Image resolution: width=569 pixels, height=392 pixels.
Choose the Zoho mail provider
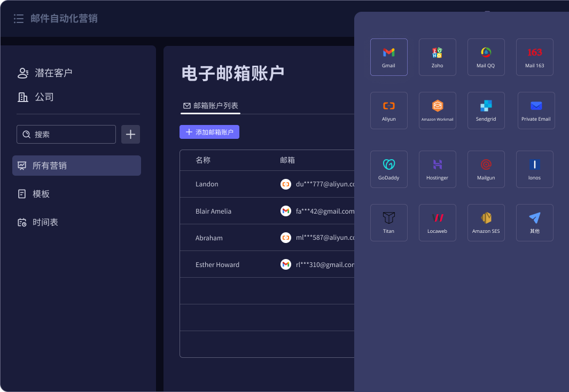(437, 57)
